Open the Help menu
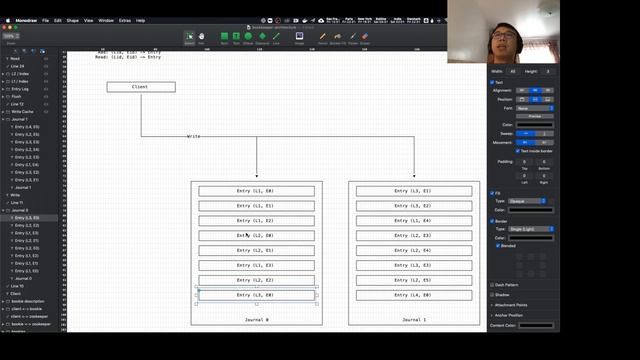 coord(140,20)
